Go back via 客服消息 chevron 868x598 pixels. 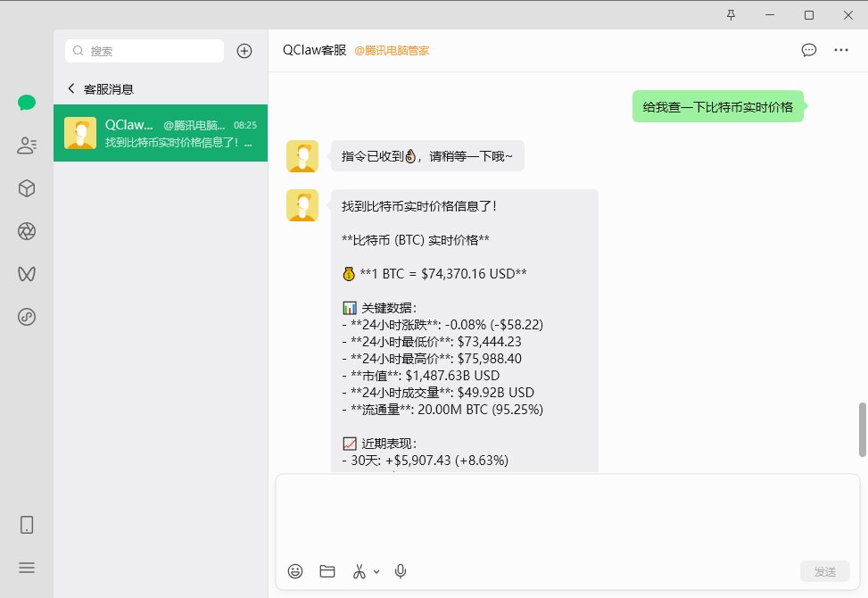[71, 89]
